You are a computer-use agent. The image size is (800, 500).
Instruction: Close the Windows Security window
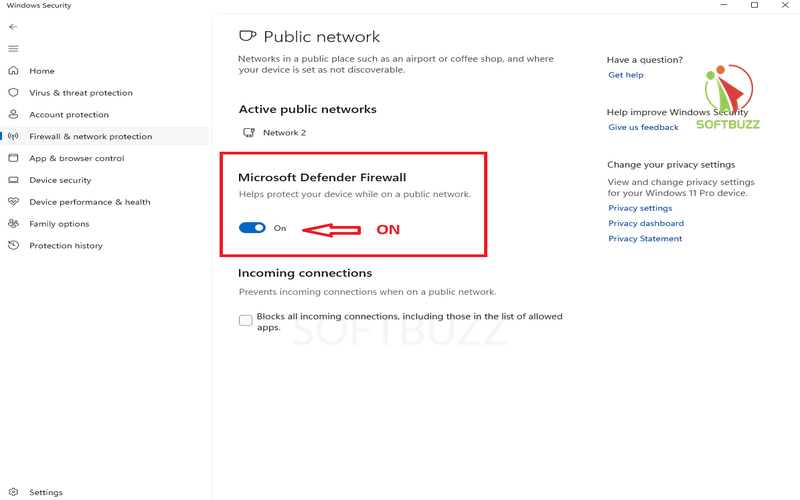785,5
